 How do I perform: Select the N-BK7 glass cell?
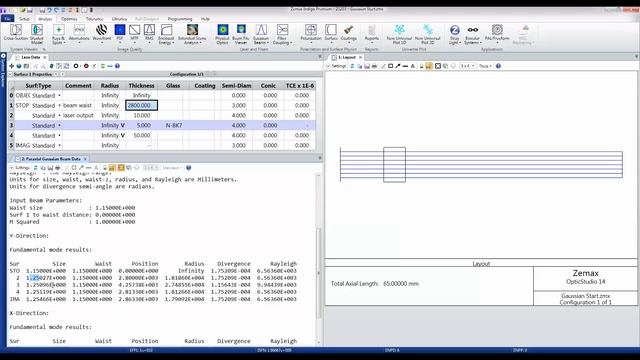173,125
